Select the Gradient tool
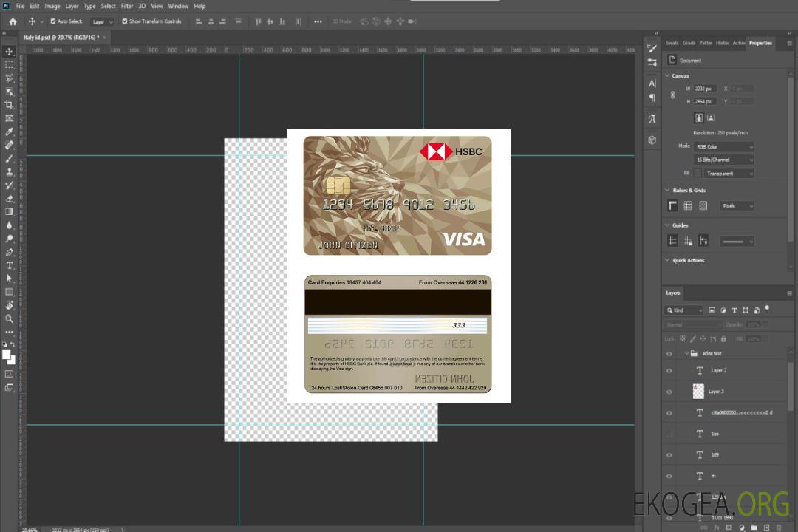The width and height of the screenshot is (798, 532). coord(9,212)
